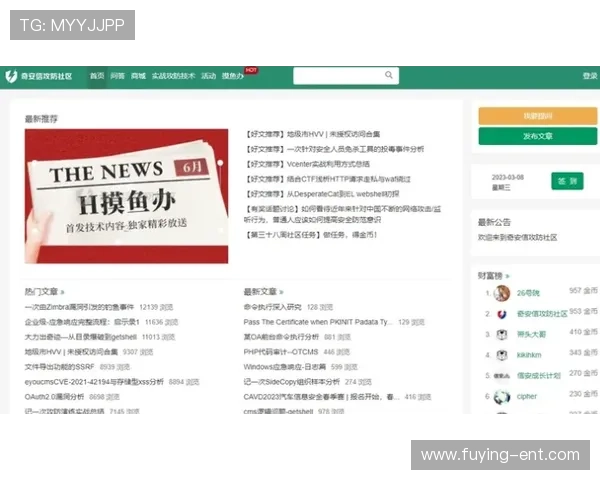600x480 pixels.
Task: Open latest article Windows应急响应-日志篇
Action: [285, 367]
